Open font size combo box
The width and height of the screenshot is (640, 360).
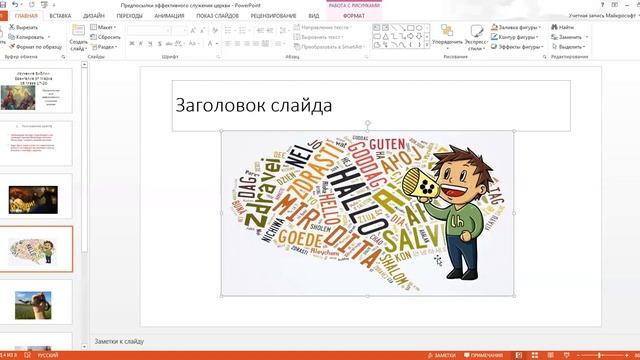[x=180, y=31]
